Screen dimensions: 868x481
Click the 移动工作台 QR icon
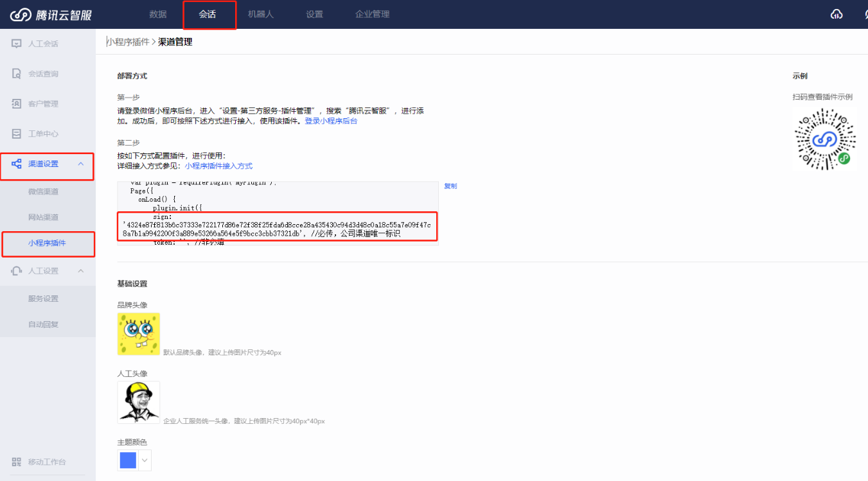pos(17,462)
